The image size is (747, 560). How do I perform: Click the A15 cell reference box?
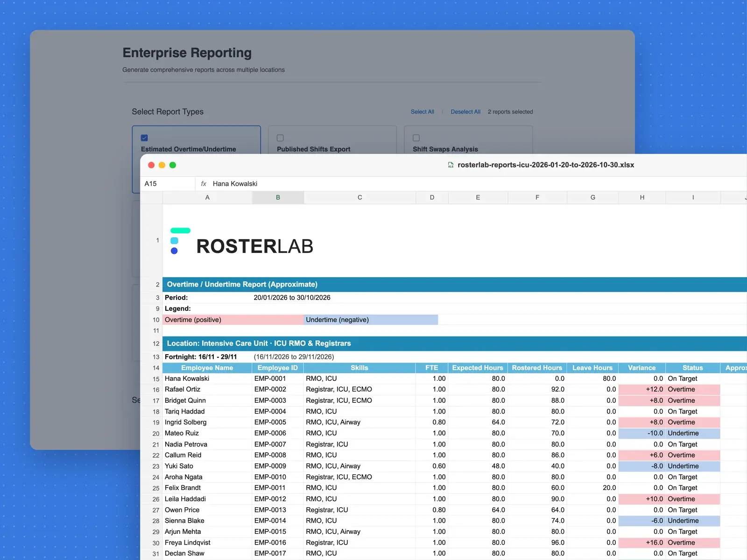pyautogui.click(x=168, y=183)
